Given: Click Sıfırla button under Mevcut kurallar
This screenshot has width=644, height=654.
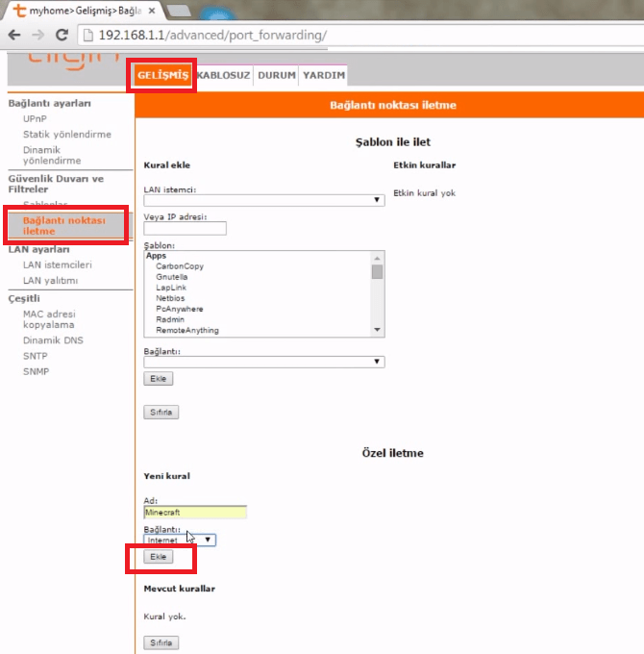Looking at the screenshot, I should point(161,642).
